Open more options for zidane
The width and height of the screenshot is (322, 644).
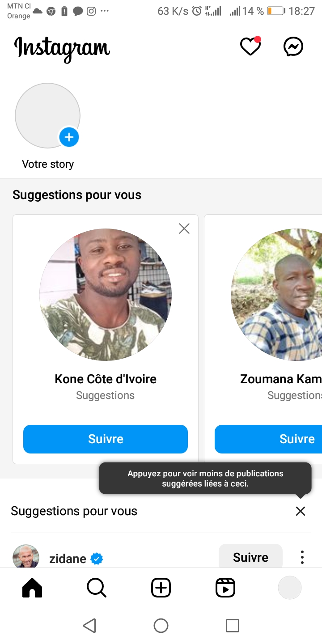click(302, 557)
